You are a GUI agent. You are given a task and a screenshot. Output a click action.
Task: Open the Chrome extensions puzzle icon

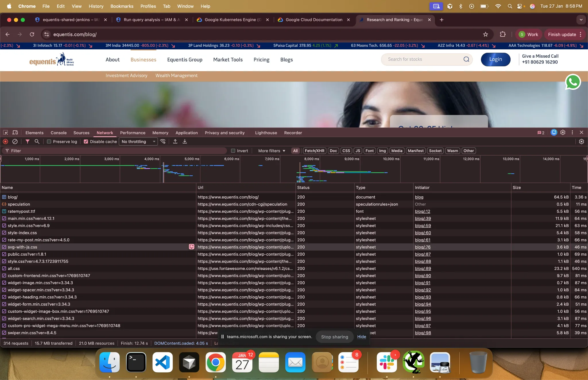pyautogui.click(x=502, y=34)
